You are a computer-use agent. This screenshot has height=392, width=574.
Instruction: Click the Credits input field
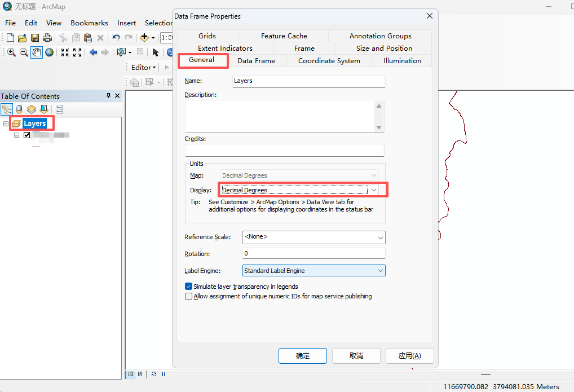(x=284, y=151)
